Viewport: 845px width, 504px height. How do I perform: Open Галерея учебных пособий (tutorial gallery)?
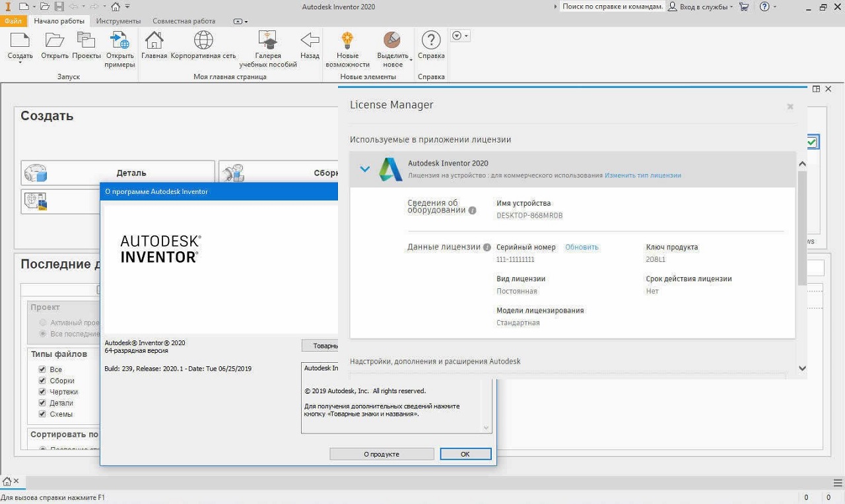pyautogui.click(x=268, y=41)
